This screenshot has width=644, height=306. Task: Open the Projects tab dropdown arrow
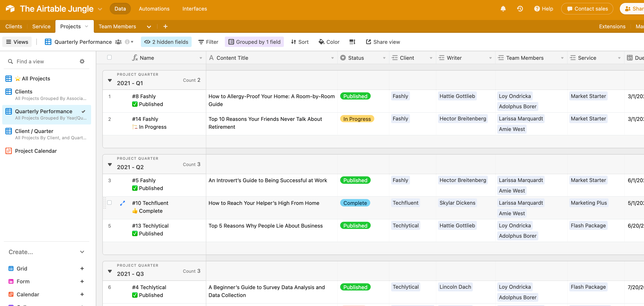[x=86, y=26]
